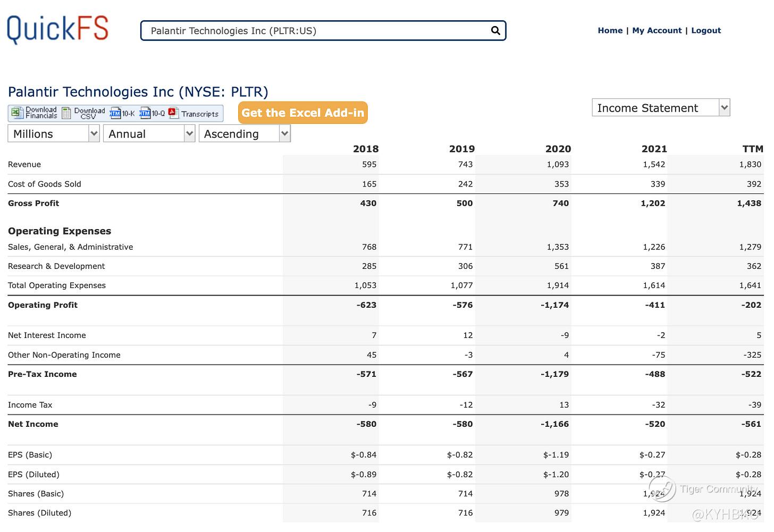Click the TTM column header
The width and height of the screenshot is (774, 532).
tap(753, 149)
